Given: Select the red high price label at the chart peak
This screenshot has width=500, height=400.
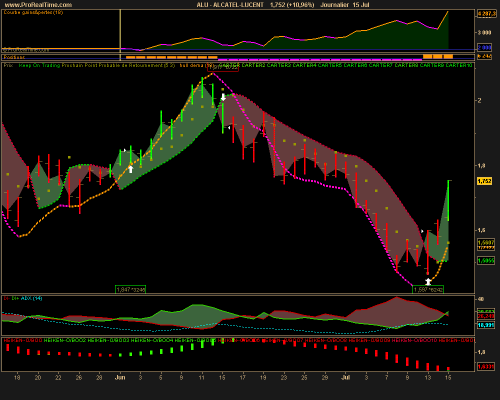Looking at the screenshot, I should coord(223,68).
